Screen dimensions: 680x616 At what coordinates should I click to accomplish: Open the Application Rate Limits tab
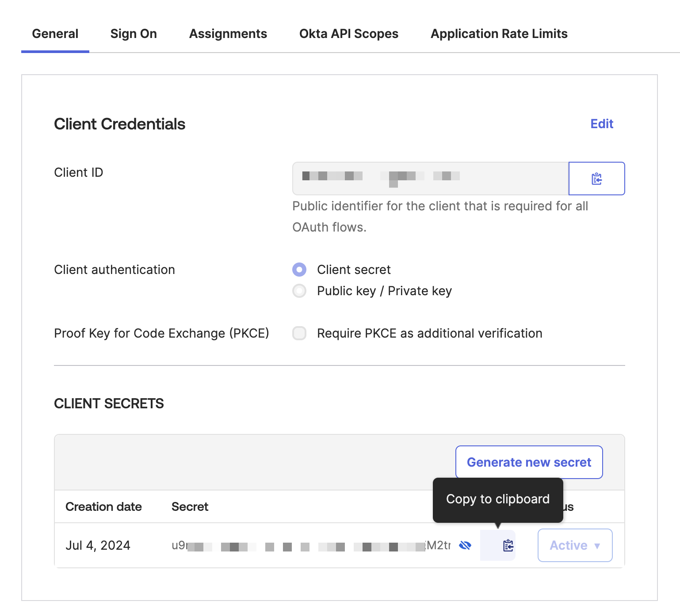tap(500, 34)
